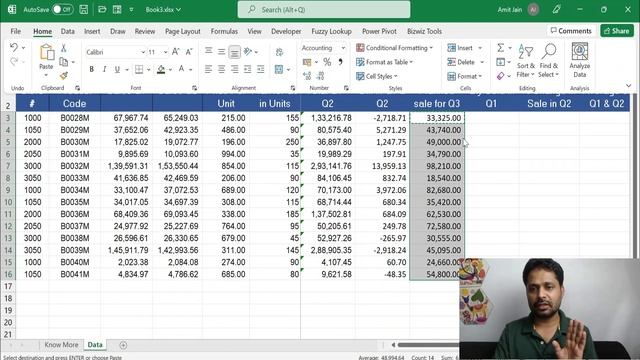Viewport: 640px width, 360px height.
Task: Toggle AutoSave switch
Action: tap(62, 9)
